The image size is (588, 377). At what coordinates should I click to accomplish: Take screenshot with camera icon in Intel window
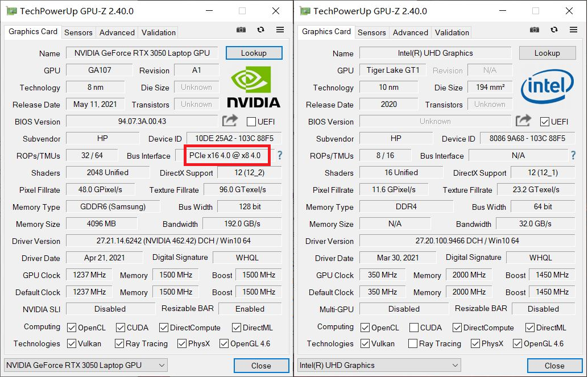pos(535,30)
